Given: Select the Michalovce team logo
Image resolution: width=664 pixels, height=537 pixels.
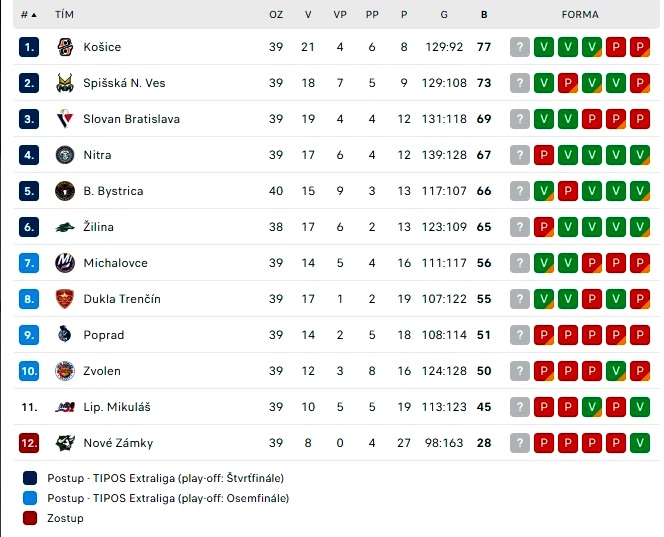Looking at the screenshot, I should pos(65,263).
